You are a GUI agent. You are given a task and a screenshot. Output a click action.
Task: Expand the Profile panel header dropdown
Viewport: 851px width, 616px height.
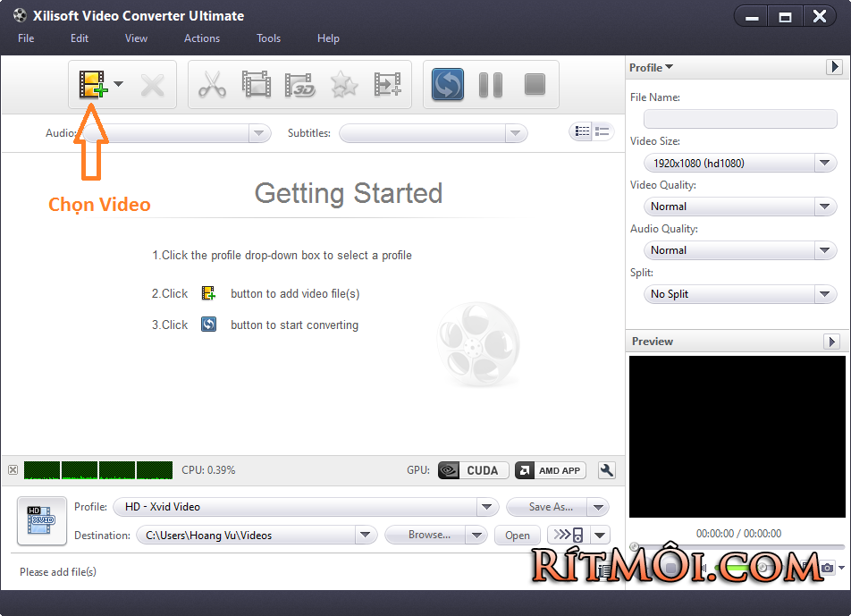coord(652,67)
